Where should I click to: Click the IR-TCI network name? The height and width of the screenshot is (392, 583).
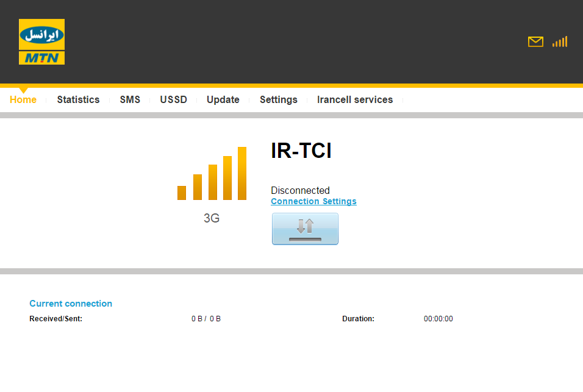point(301,151)
